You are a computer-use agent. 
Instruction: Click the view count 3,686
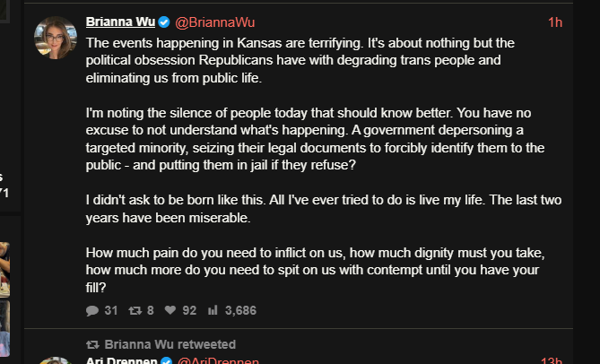point(240,310)
